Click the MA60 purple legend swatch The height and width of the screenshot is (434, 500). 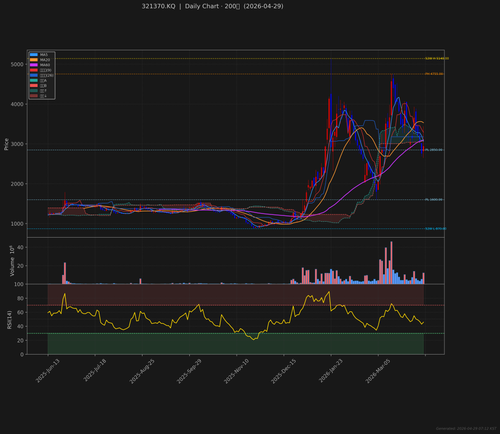pos(34,65)
